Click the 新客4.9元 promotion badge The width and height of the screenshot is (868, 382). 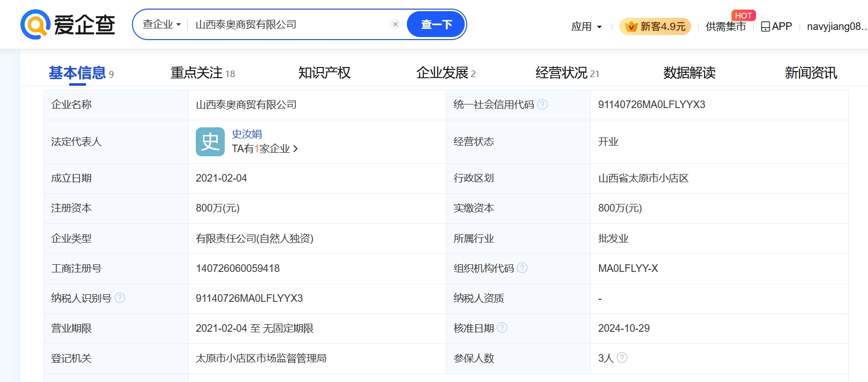pos(655,26)
